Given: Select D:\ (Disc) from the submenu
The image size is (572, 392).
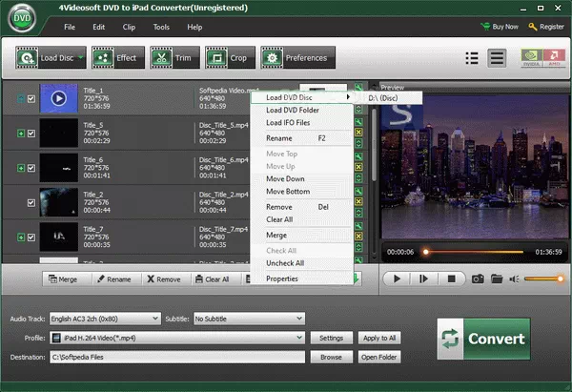Looking at the screenshot, I should [x=389, y=98].
